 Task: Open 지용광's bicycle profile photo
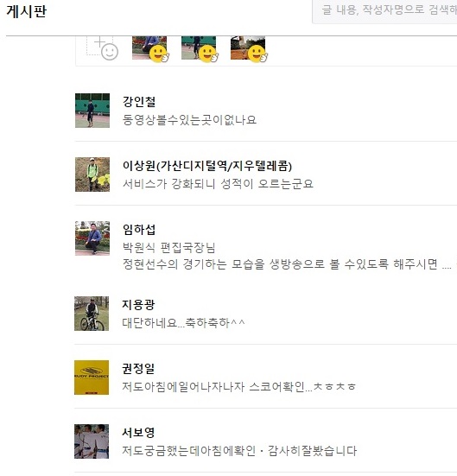coord(92,314)
